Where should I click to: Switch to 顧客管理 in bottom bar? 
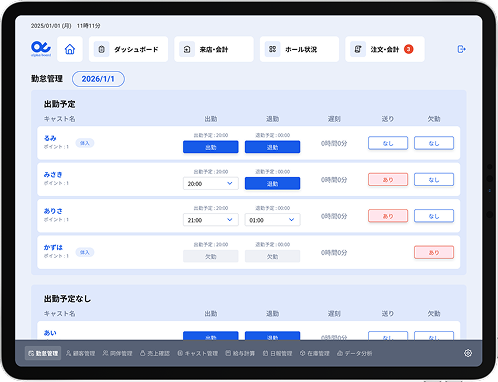click(x=81, y=353)
